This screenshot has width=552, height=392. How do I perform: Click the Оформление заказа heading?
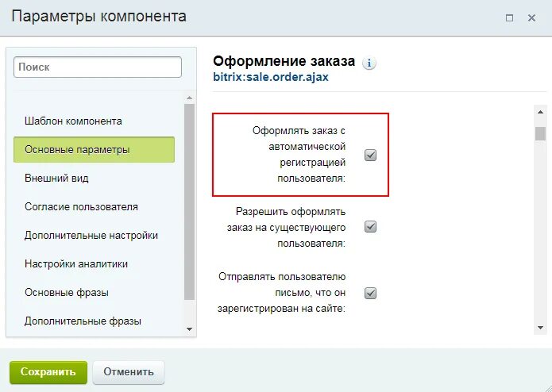pos(284,61)
